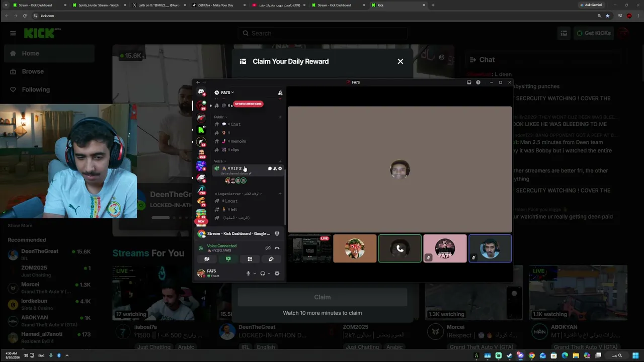
Task: Open Microsoft Store from the taskbar
Action: point(553,355)
